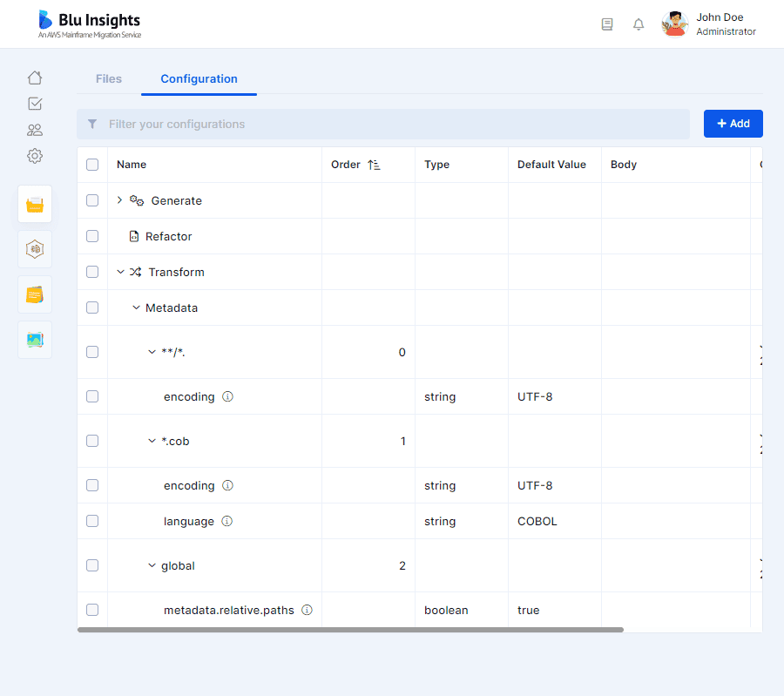This screenshot has width=784, height=696.
Task: Select the picture gallery project tile
Action: click(35, 340)
